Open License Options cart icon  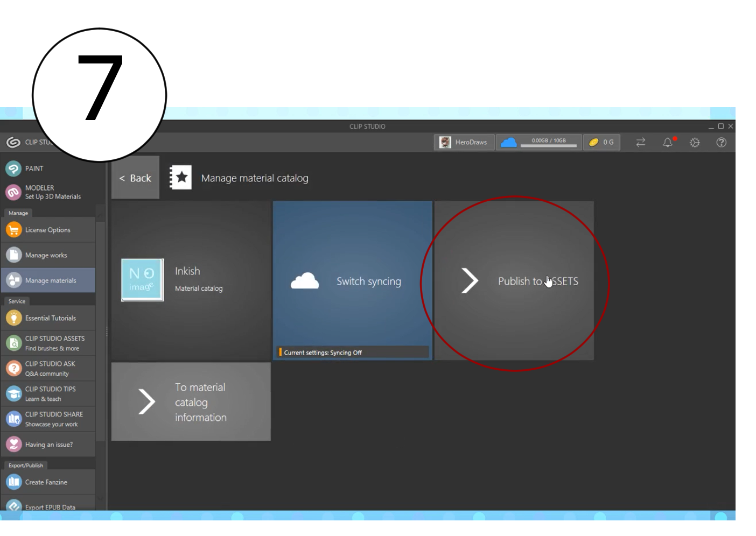[13, 230]
